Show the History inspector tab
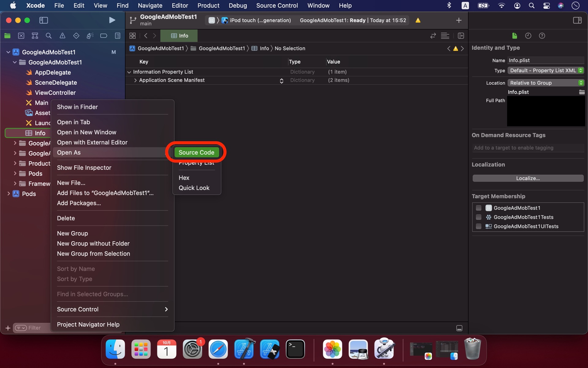The height and width of the screenshot is (368, 588). 528,36
